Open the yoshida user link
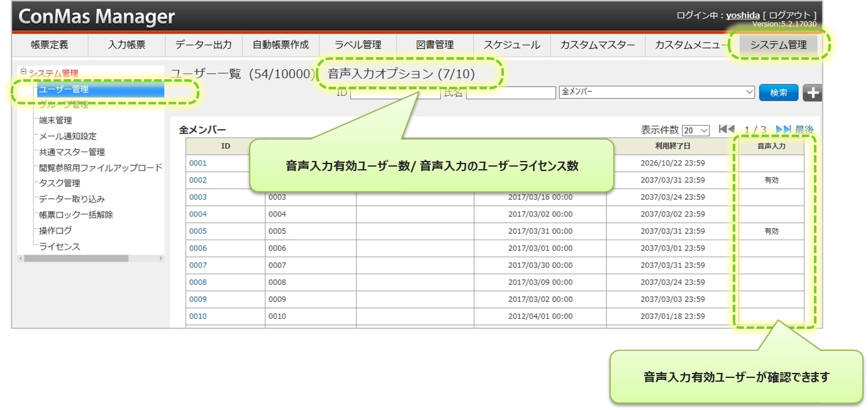The image size is (868, 410). tap(743, 15)
